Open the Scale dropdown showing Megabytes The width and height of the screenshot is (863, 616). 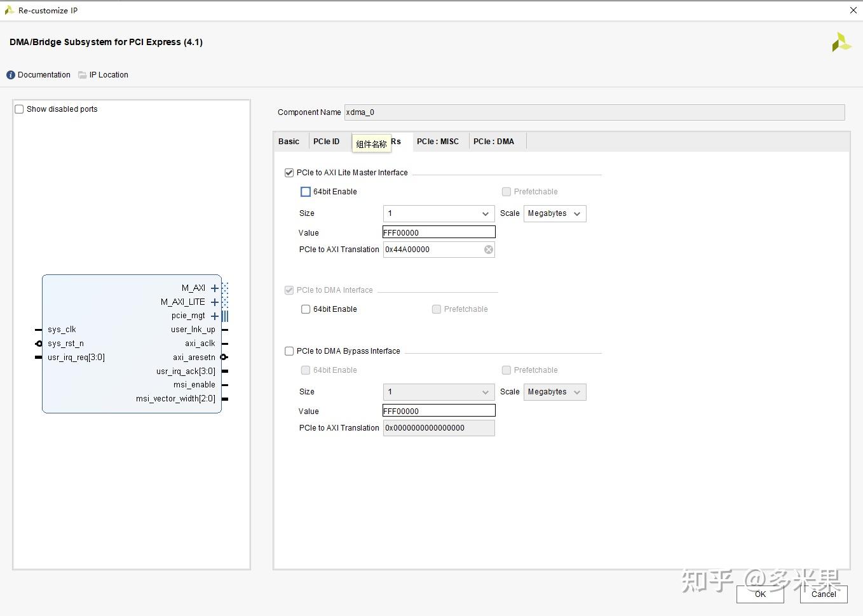577,213
